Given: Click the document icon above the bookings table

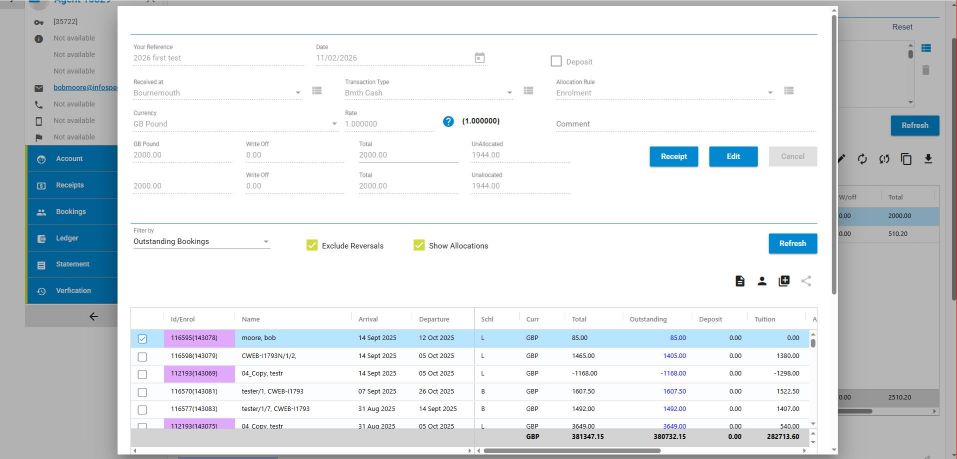Looking at the screenshot, I should pos(740,281).
